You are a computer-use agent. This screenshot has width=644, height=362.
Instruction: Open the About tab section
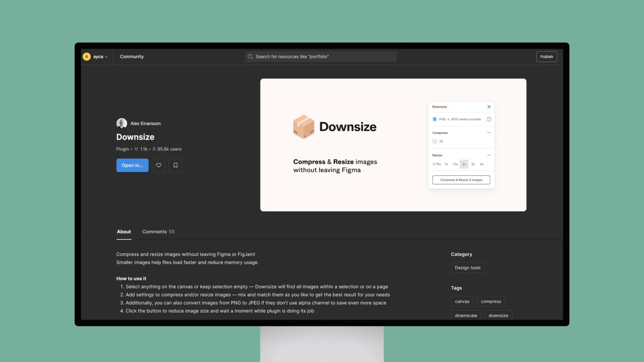coord(123,231)
